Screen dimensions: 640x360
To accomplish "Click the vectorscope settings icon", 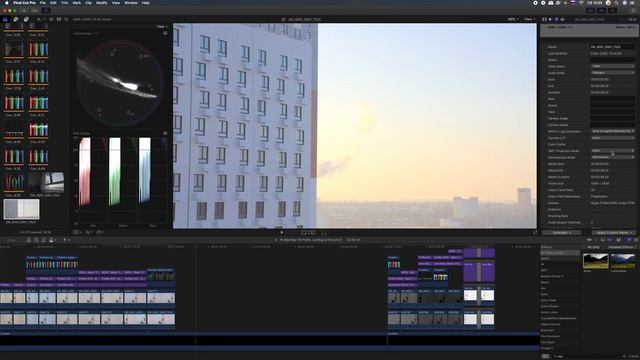I will (x=165, y=33).
